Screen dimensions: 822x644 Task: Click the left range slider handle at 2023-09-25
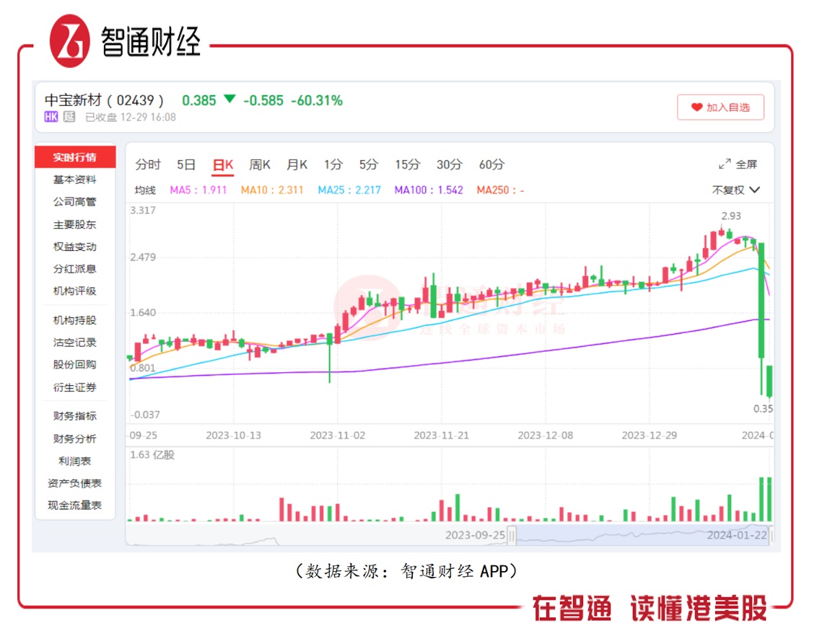click(x=512, y=536)
